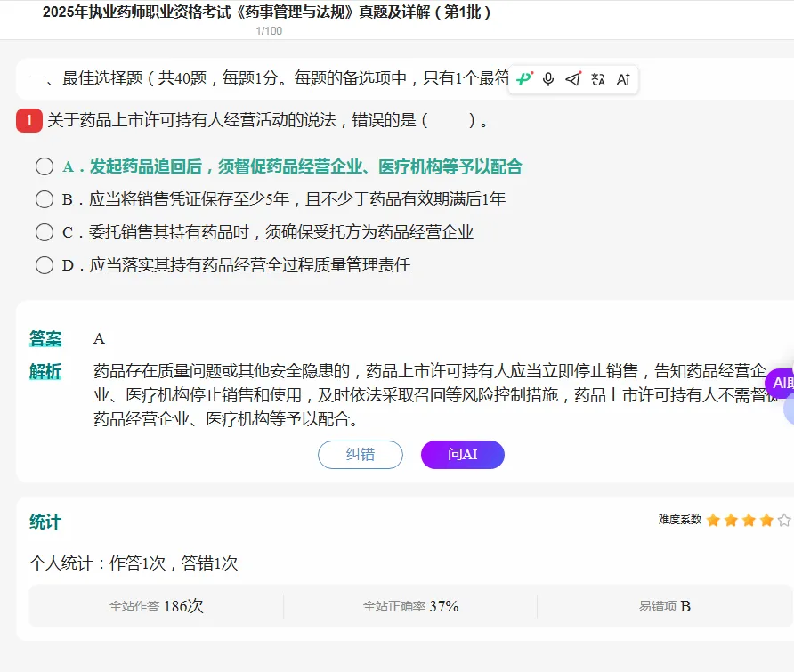Click the third difficulty star
The width and height of the screenshot is (794, 672).
(749, 520)
